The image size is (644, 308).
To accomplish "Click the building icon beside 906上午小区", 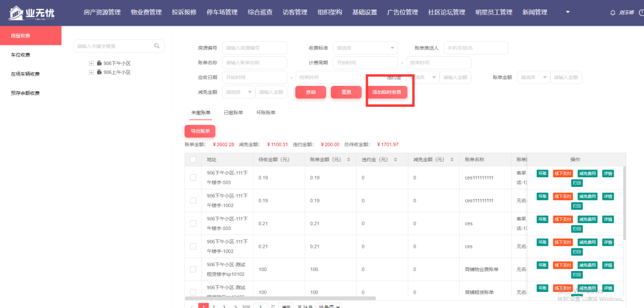I will (x=99, y=72).
